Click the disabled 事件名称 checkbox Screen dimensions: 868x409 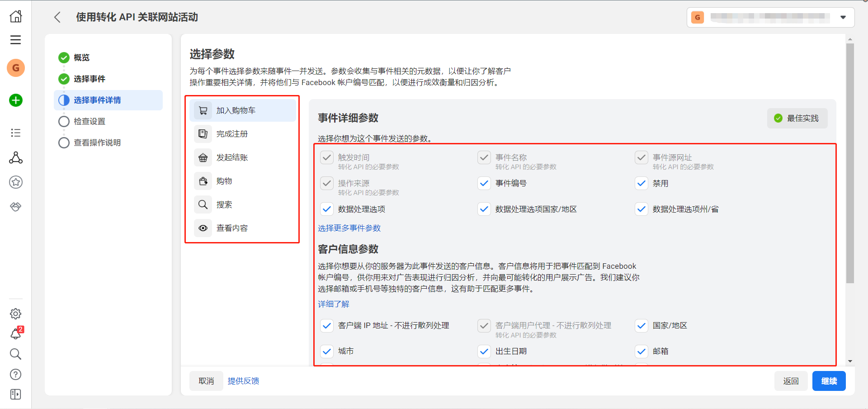pos(484,157)
